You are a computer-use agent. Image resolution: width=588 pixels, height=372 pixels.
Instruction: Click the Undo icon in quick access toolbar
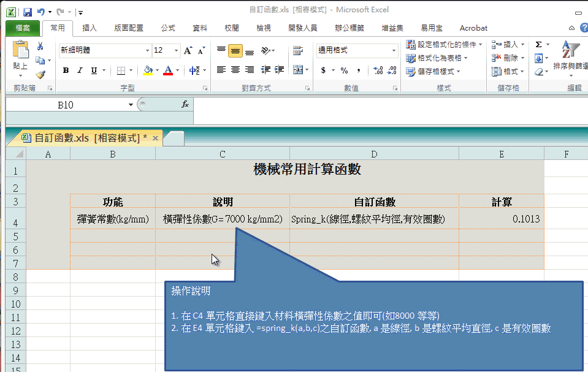pyautogui.click(x=40, y=12)
